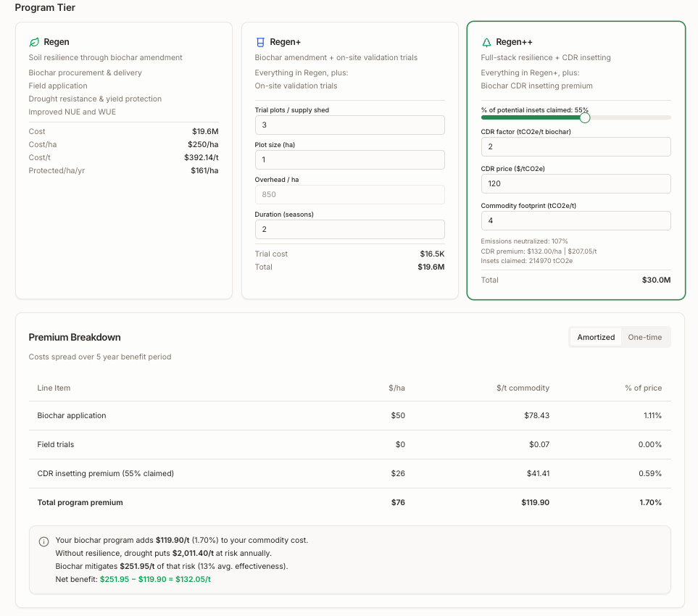
Task: Focus the Commodity footprint input
Action: [x=576, y=221]
